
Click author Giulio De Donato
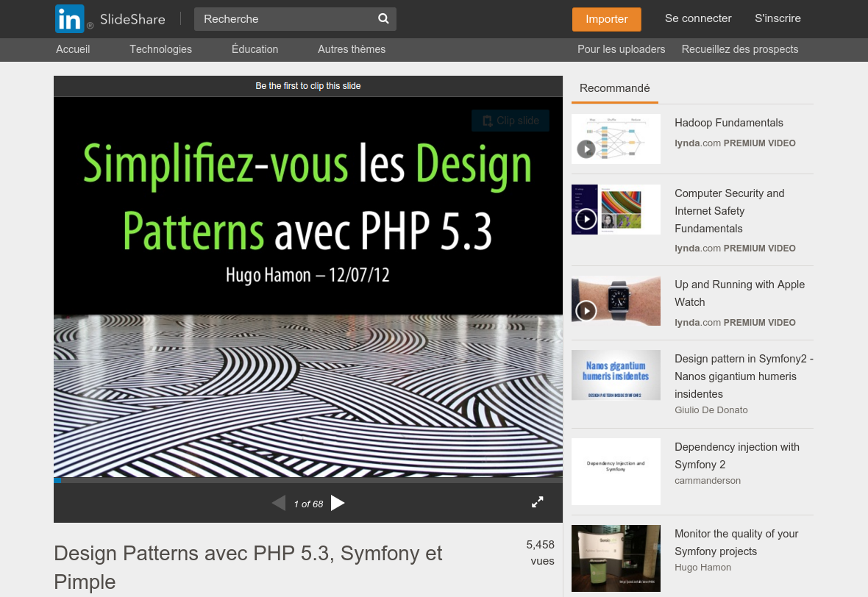711,410
